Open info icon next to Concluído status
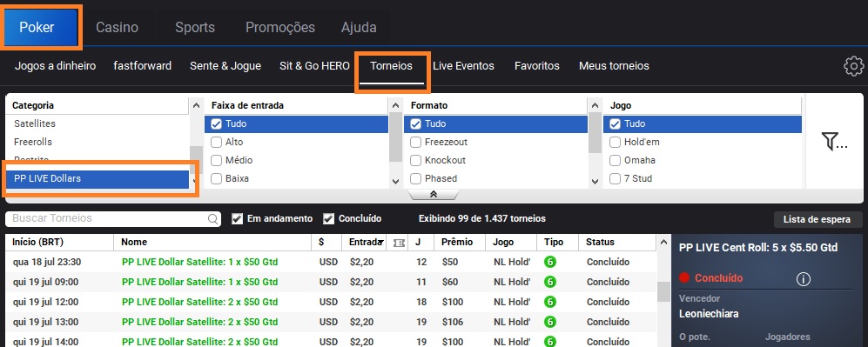Screen dimensions: 868x347 [x=803, y=279]
